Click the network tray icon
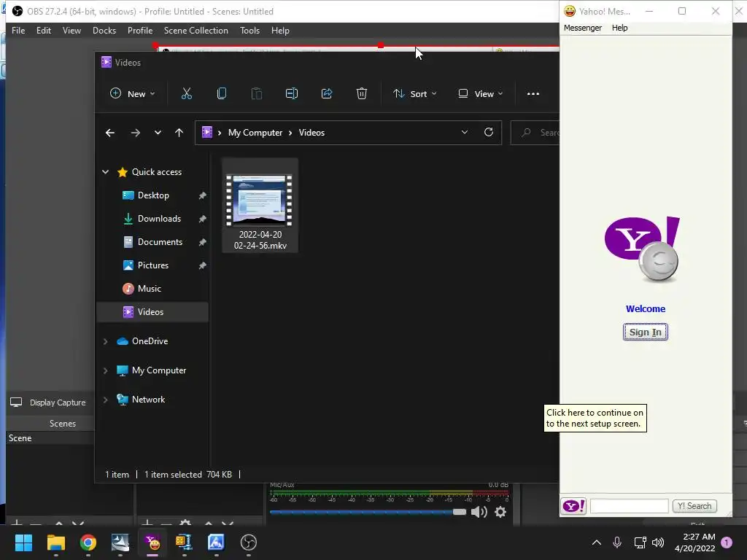 point(640,542)
